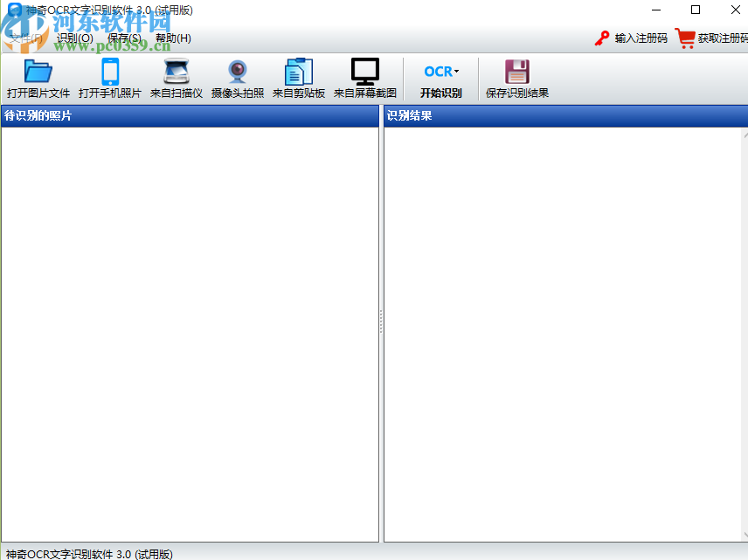Minimize the application window
This screenshot has width=748, height=560.
click(x=656, y=10)
